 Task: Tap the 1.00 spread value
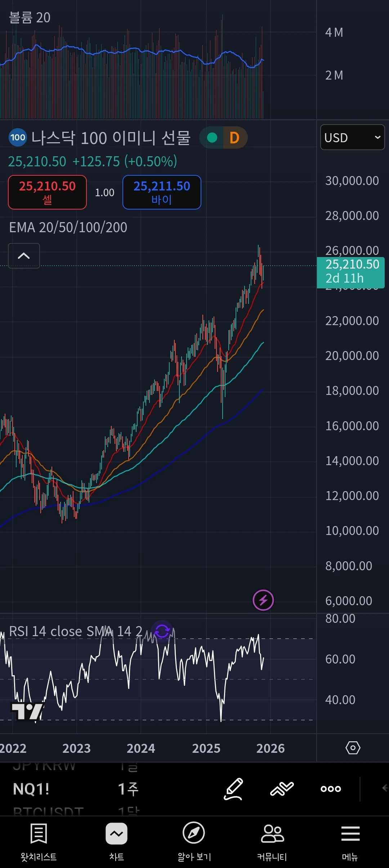104,193
